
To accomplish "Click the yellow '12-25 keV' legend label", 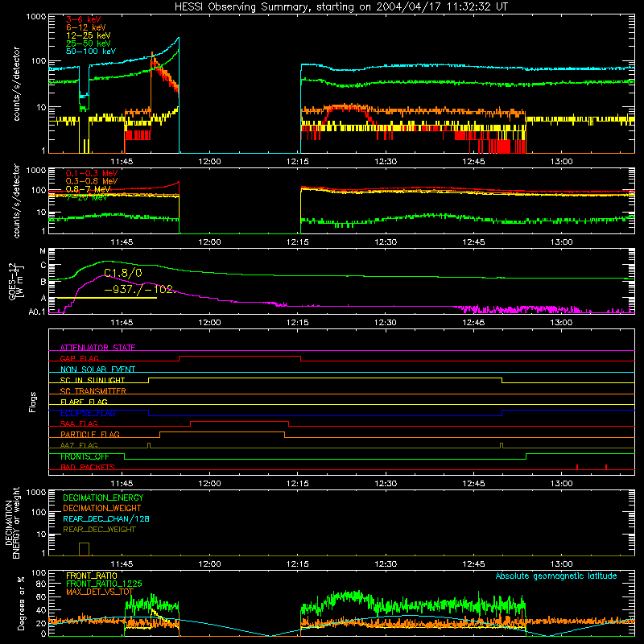I will coord(89,35).
